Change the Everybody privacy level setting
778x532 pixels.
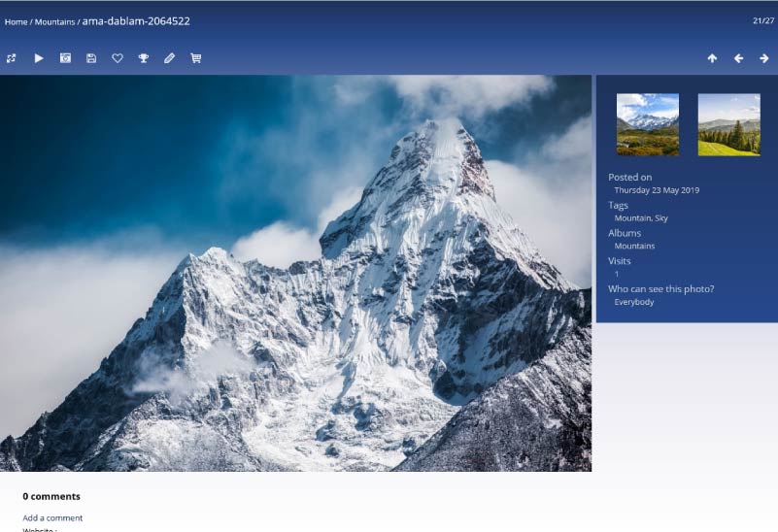(x=634, y=302)
